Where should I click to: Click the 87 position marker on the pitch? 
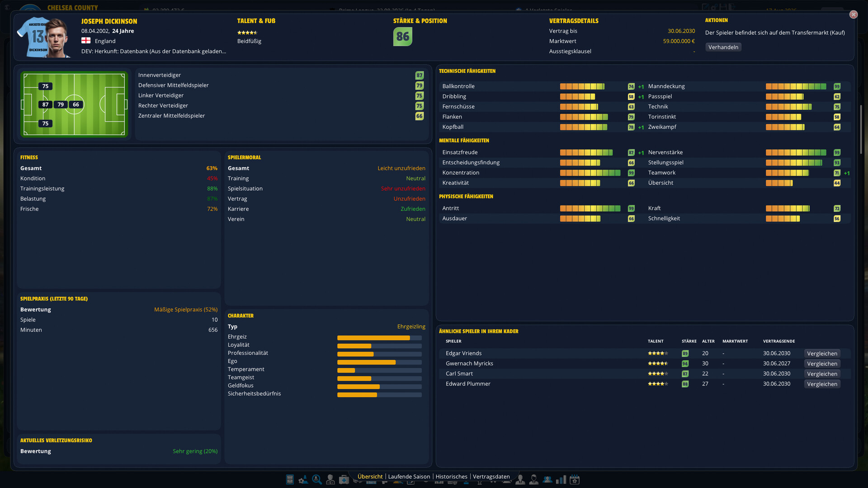45,104
